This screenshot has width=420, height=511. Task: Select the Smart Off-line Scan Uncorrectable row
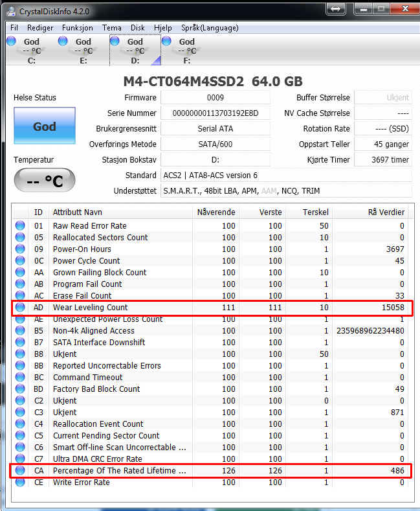pyautogui.click(x=210, y=447)
